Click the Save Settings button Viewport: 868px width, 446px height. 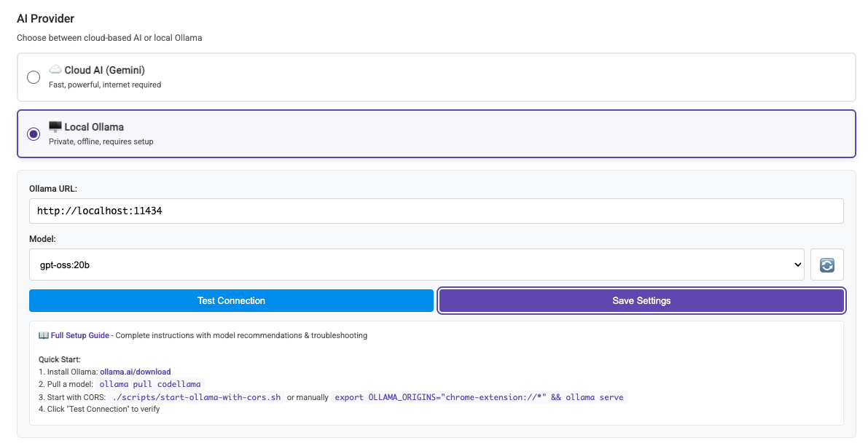(641, 300)
